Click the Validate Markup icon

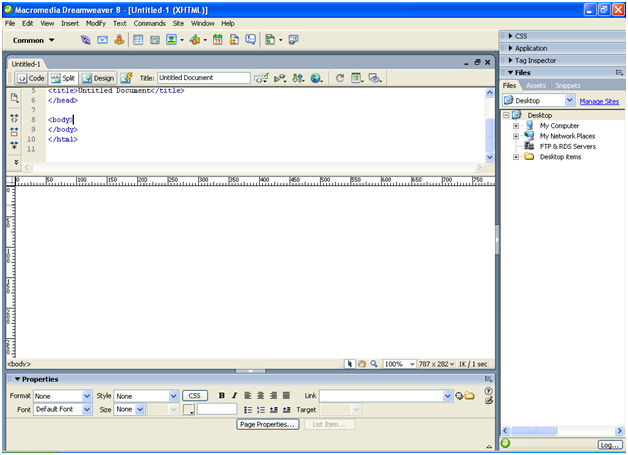click(262, 78)
